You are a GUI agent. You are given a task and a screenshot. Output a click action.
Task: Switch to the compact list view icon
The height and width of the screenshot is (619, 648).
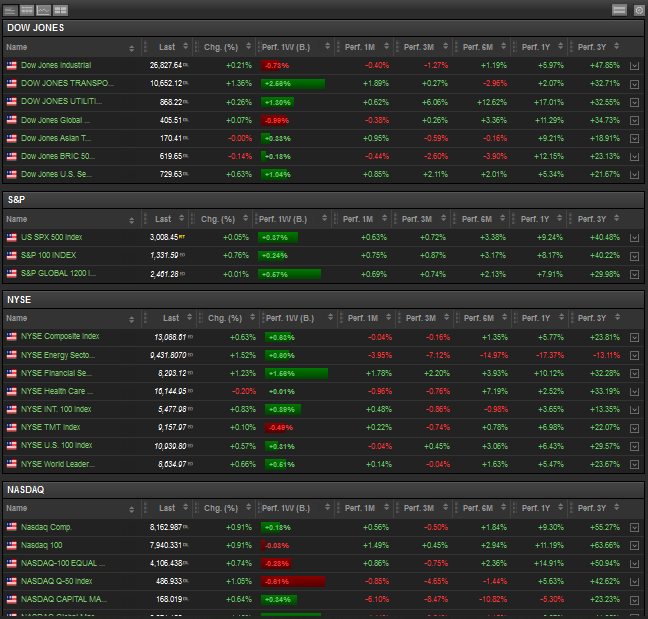[x=11, y=9]
